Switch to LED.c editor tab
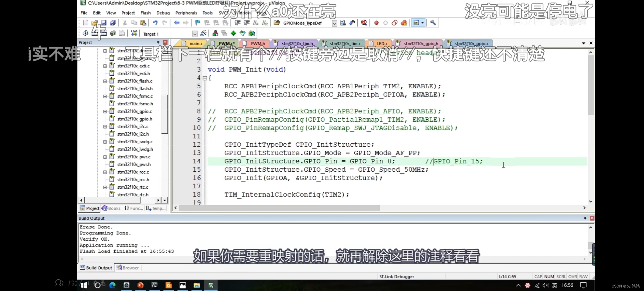The image size is (644, 291). click(x=379, y=43)
